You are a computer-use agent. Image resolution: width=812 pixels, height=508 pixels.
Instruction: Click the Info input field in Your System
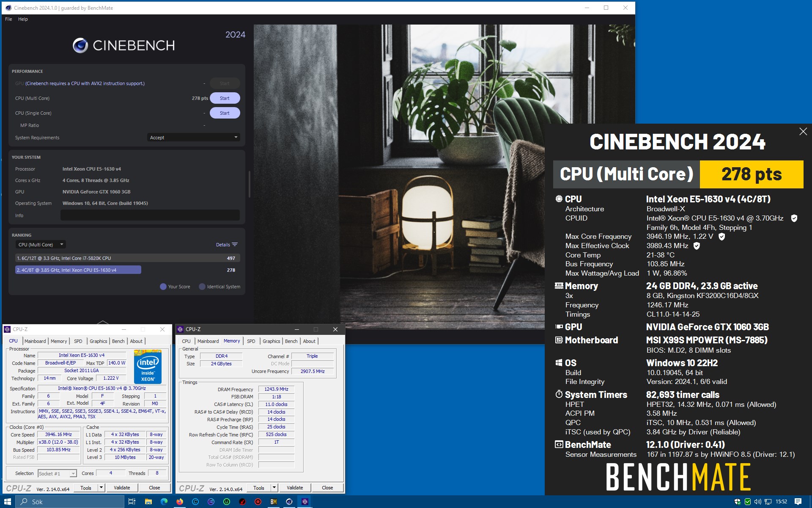click(150, 215)
